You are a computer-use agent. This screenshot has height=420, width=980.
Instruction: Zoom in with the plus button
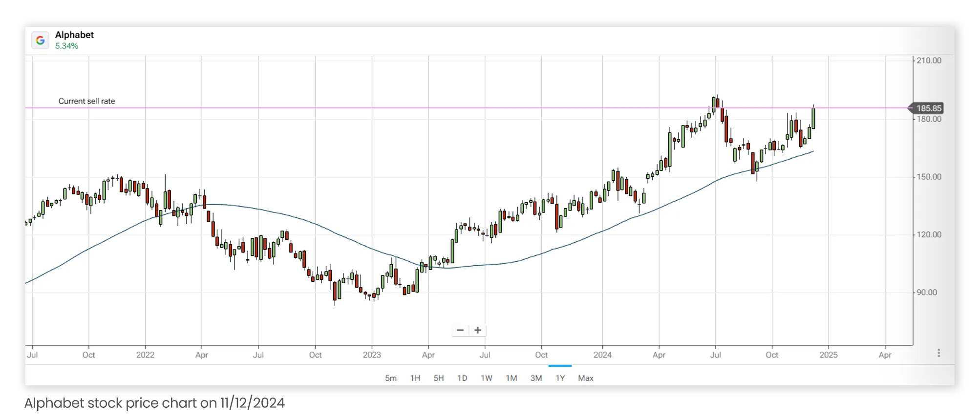tap(478, 330)
